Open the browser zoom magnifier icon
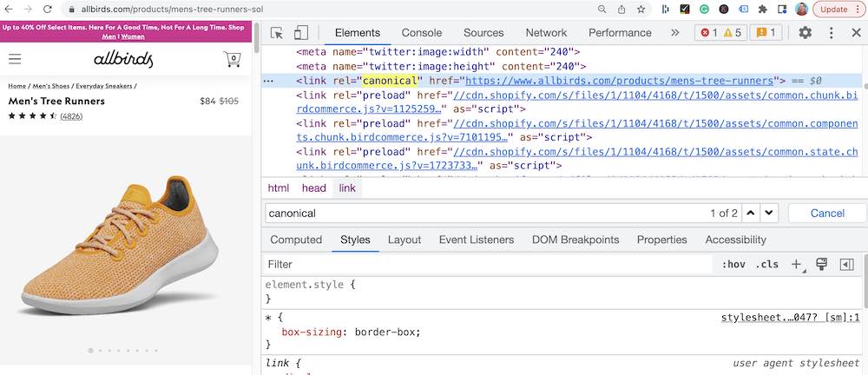The width and height of the screenshot is (868, 375). pyautogui.click(x=602, y=10)
